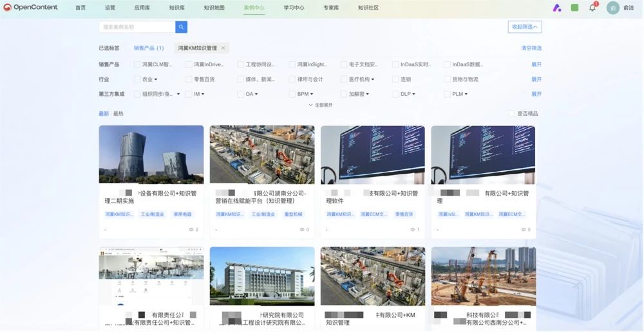Click the green square icon in header
Screen dimensions: 644x332
tap(574, 8)
